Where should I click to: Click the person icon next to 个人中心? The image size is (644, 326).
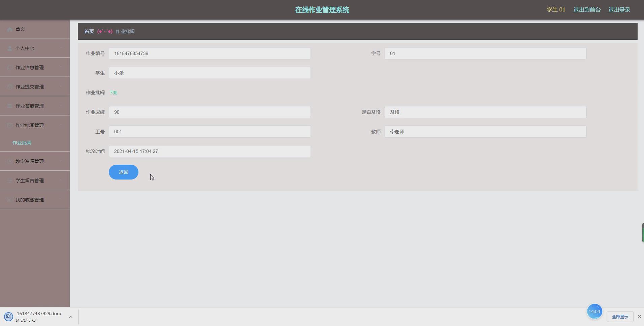point(9,48)
